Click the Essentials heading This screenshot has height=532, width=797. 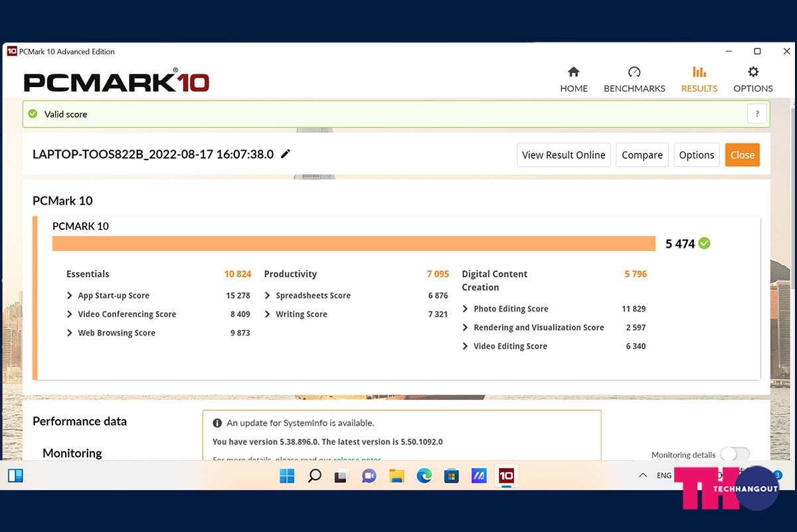tap(88, 274)
